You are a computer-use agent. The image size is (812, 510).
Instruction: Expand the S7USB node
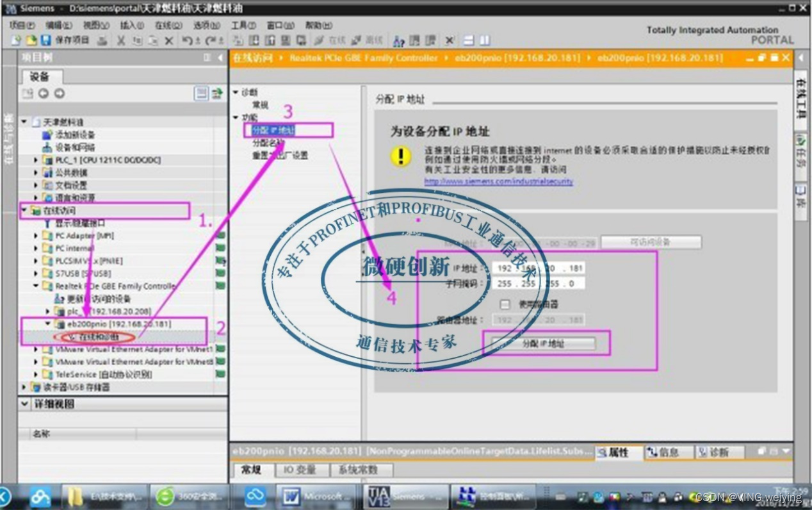click(x=36, y=274)
